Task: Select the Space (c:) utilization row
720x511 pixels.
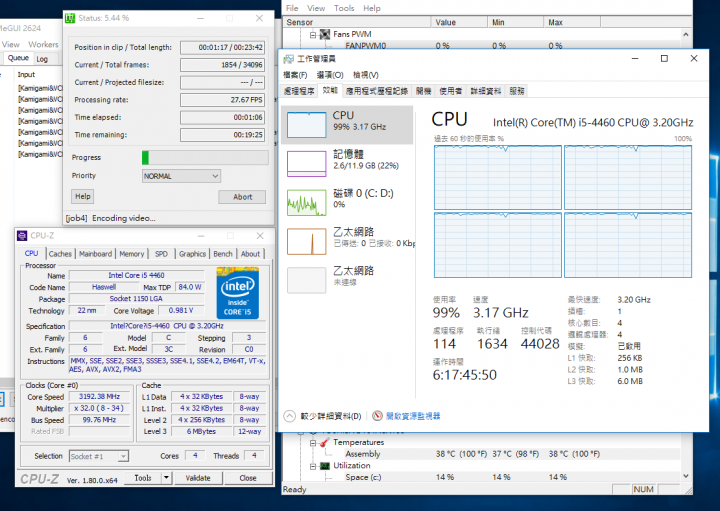Action: coord(481,477)
